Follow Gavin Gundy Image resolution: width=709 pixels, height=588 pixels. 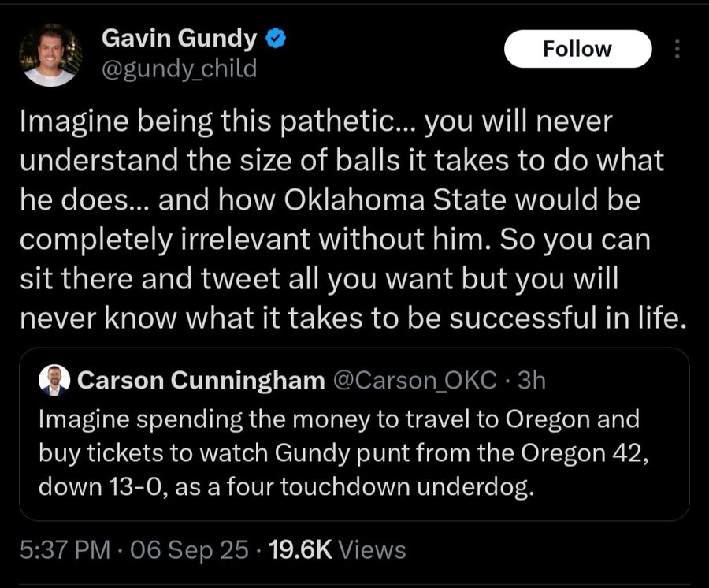[x=577, y=49]
